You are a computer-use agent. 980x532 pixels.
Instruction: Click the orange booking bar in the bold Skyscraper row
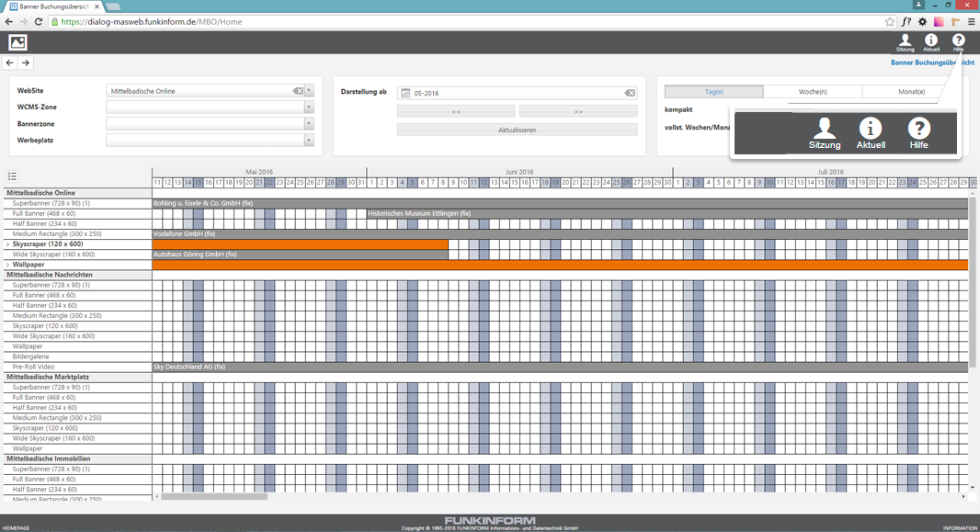300,244
